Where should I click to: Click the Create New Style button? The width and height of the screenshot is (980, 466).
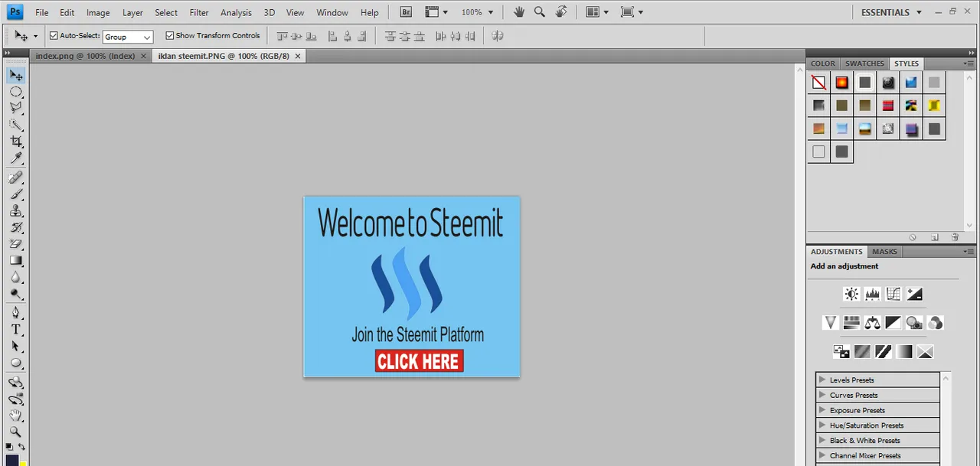[935, 237]
